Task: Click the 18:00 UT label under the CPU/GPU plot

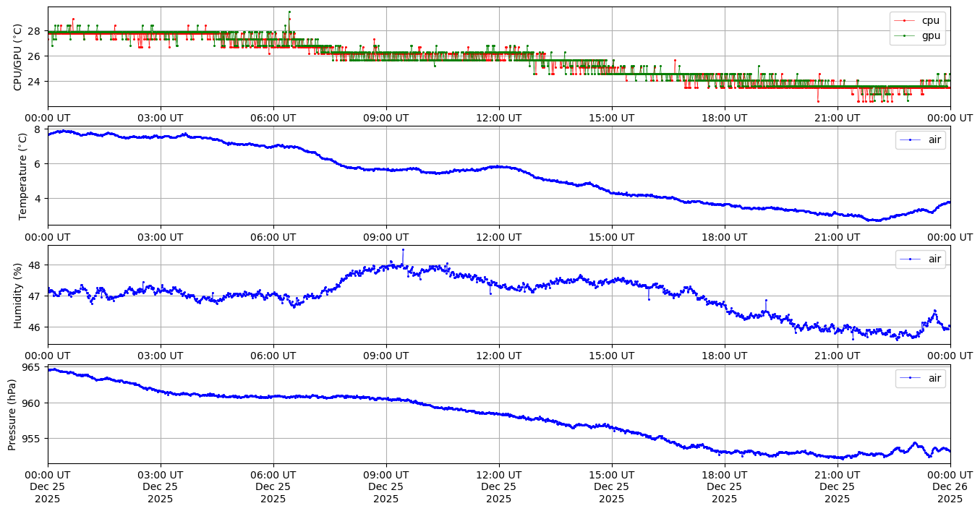Action: pyautogui.click(x=724, y=118)
